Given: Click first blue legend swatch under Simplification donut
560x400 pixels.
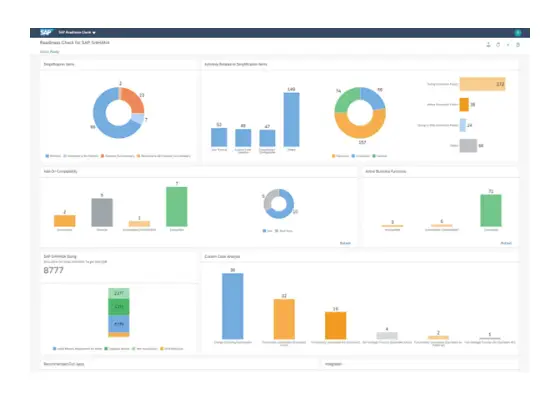Looking at the screenshot, I should click(47, 156).
